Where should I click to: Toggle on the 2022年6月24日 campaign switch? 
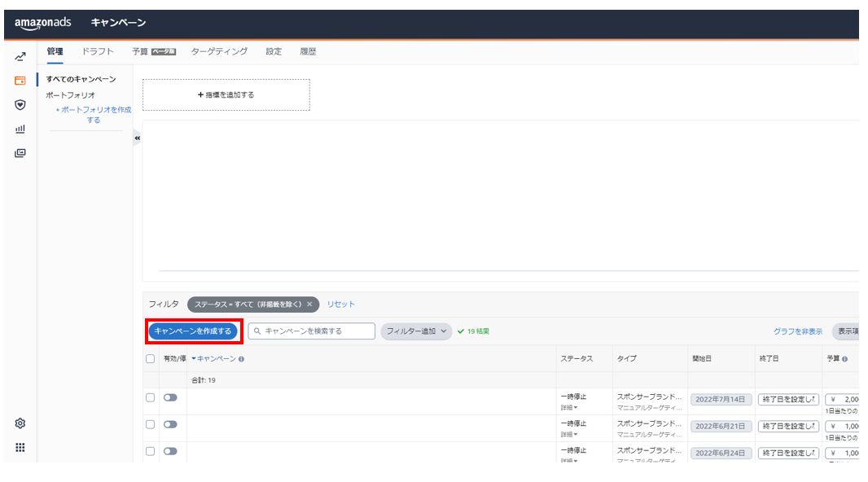pyautogui.click(x=170, y=451)
